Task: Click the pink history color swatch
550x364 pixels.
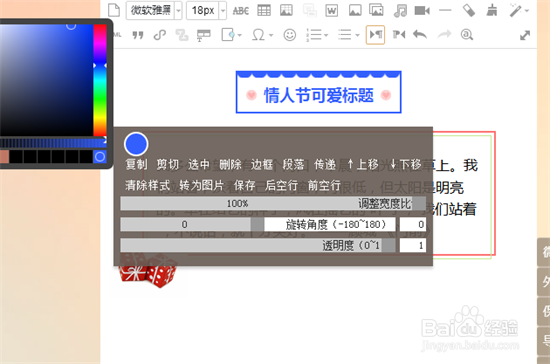Action: (4, 156)
